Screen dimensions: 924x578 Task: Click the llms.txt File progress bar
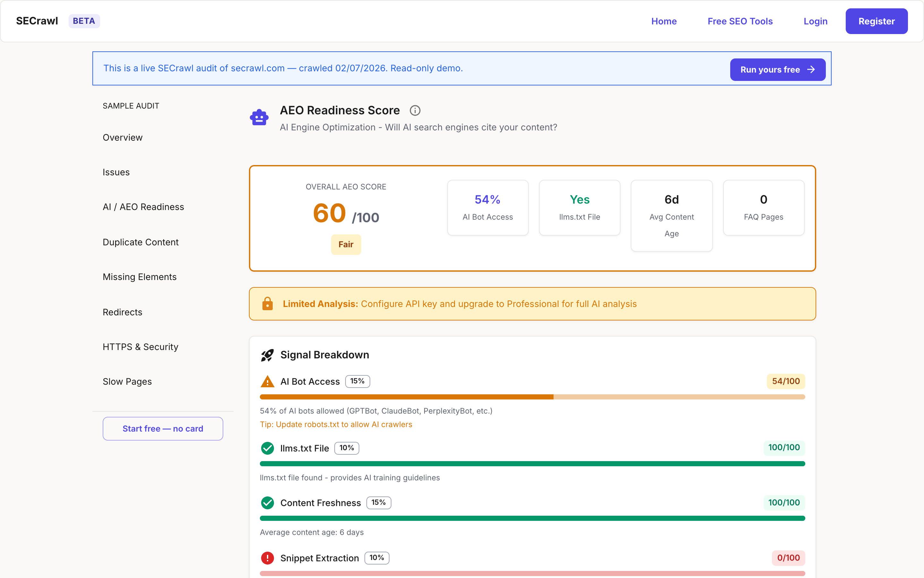pos(532,463)
